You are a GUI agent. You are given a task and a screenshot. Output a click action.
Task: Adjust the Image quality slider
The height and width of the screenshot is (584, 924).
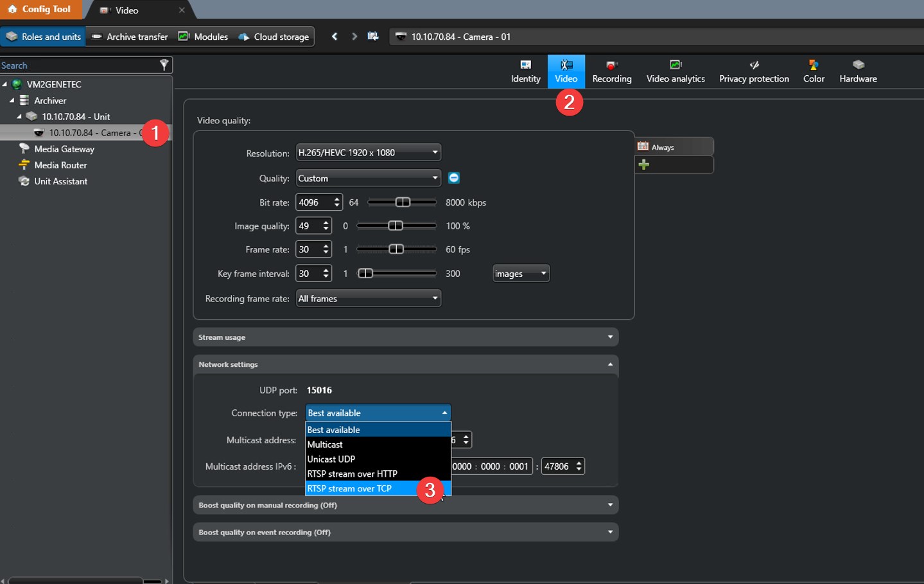tap(396, 226)
